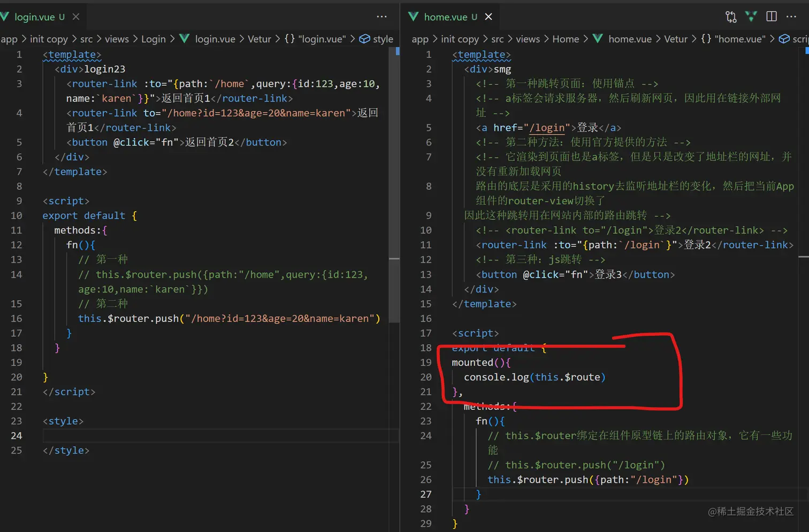Click the closing </style> tag in login.vue

[x=66, y=451]
